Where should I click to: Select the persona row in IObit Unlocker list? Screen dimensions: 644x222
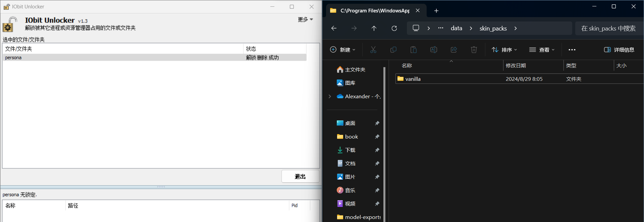click(x=154, y=58)
